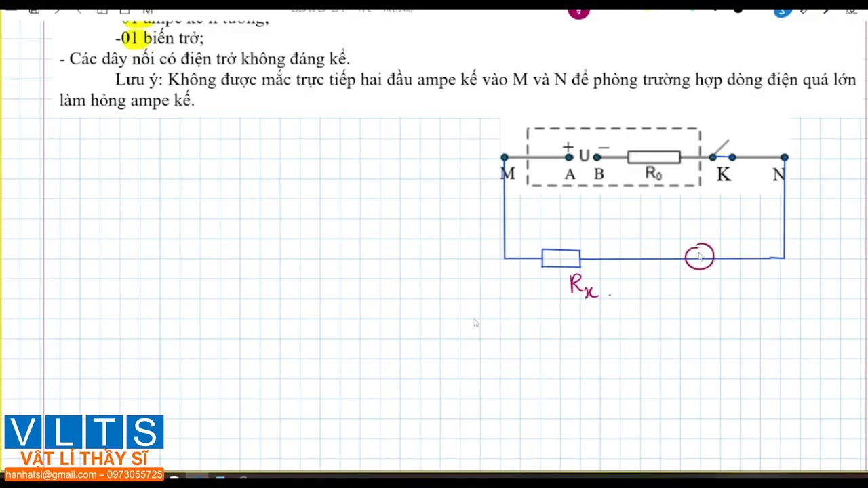Click terminal B with minus sign
The image size is (868, 488).
(x=597, y=157)
